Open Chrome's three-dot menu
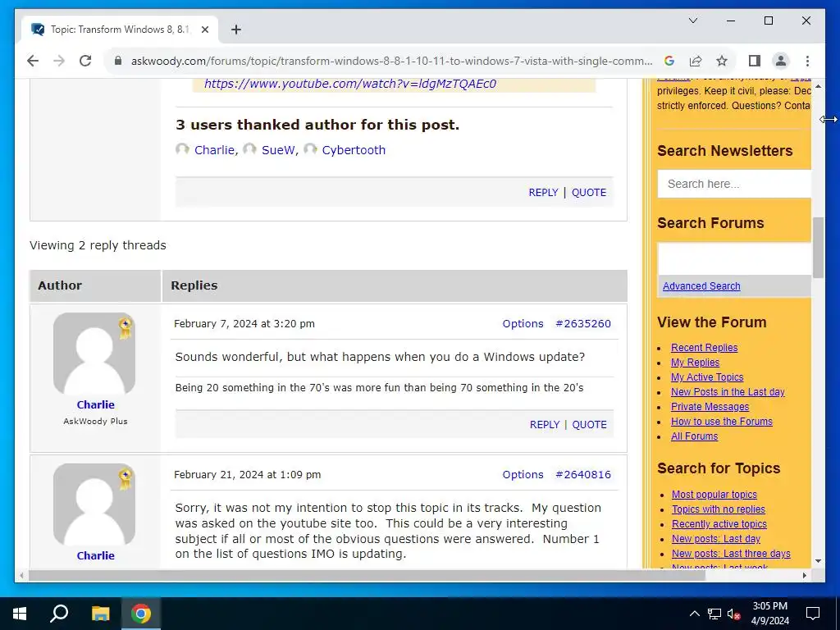Screen dimensions: 840x630 tap(807, 61)
